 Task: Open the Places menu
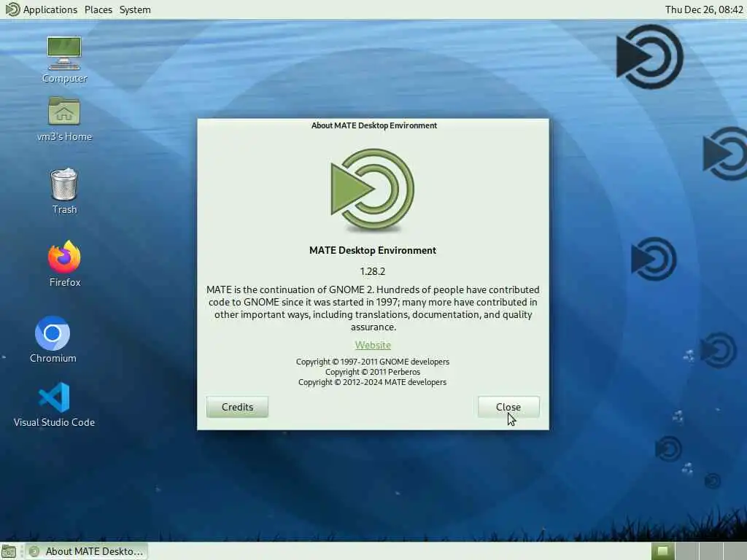98,9
